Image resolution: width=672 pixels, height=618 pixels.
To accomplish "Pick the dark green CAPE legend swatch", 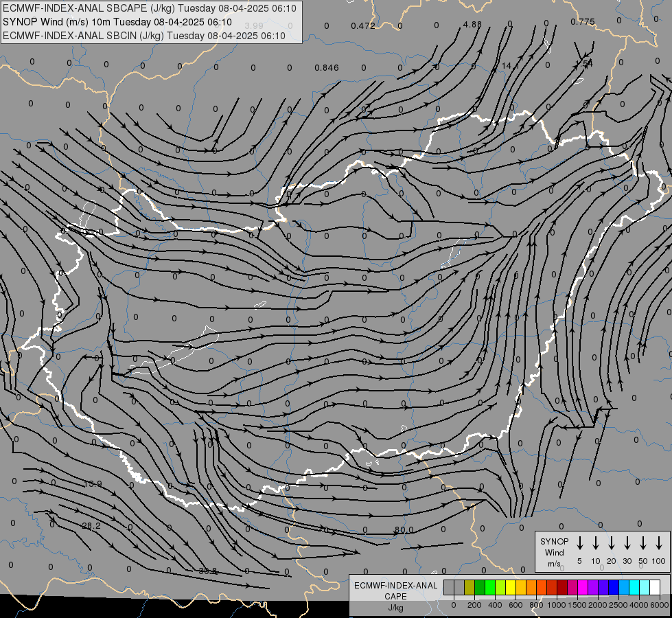I will point(480,587).
